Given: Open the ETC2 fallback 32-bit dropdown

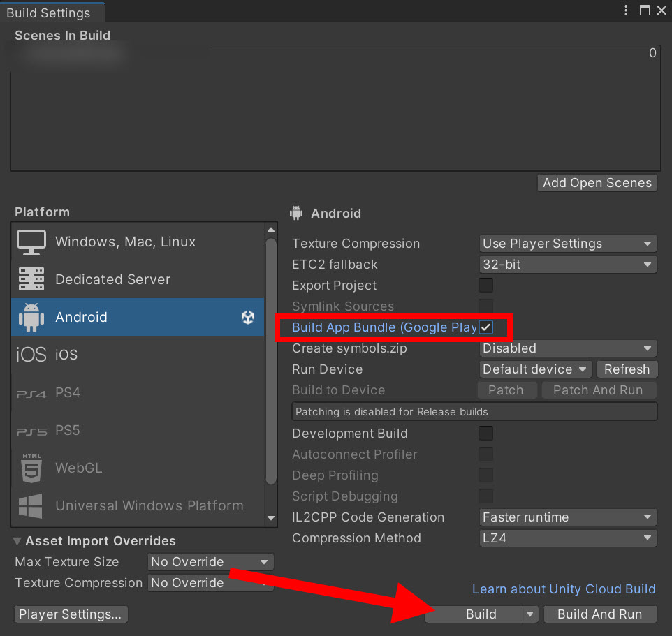Looking at the screenshot, I should pyautogui.click(x=568, y=265).
